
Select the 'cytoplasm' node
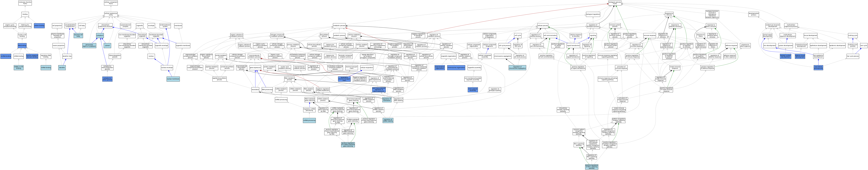pos(100,35)
